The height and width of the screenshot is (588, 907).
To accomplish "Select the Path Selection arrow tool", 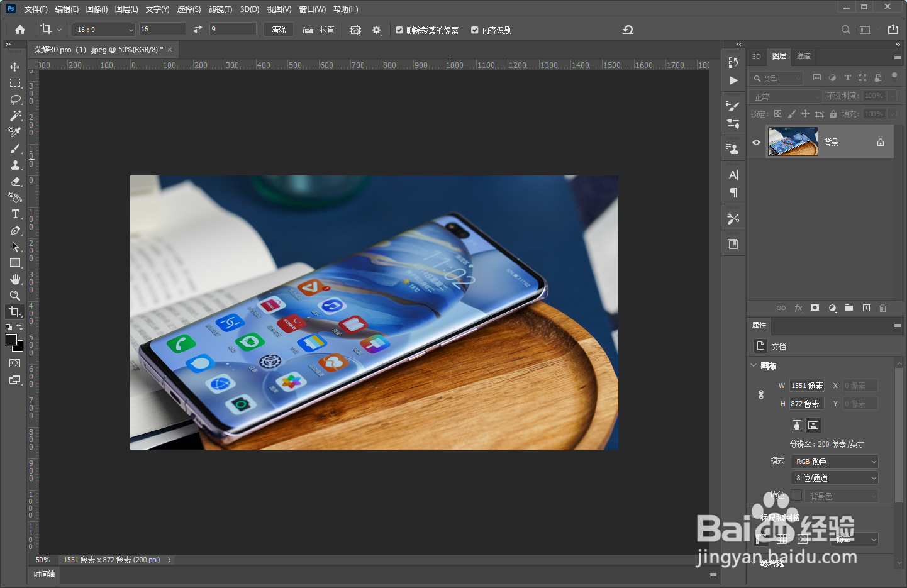I will pyautogui.click(x=15, y=247).
